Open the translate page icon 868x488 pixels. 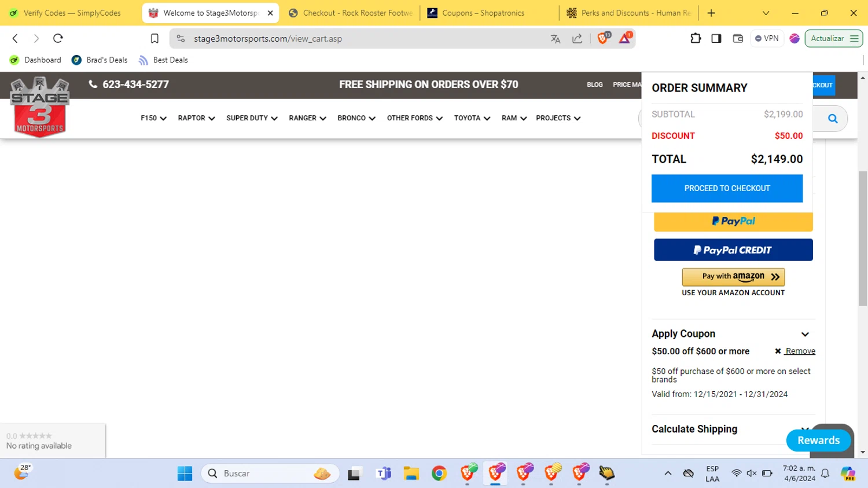coord(556,39)
